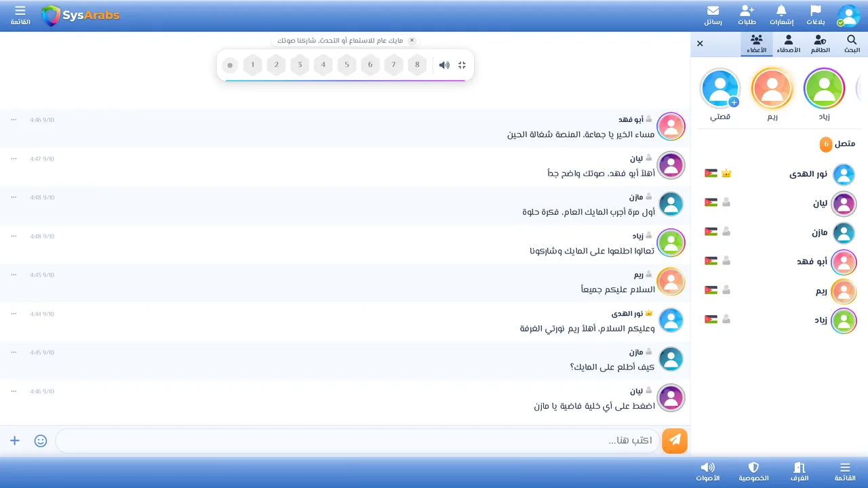Toggle the mic panel speaker sound
Image resolution: width=868 pixels, height=488 pixels.
pyautogui.click(x=444, y=65)
